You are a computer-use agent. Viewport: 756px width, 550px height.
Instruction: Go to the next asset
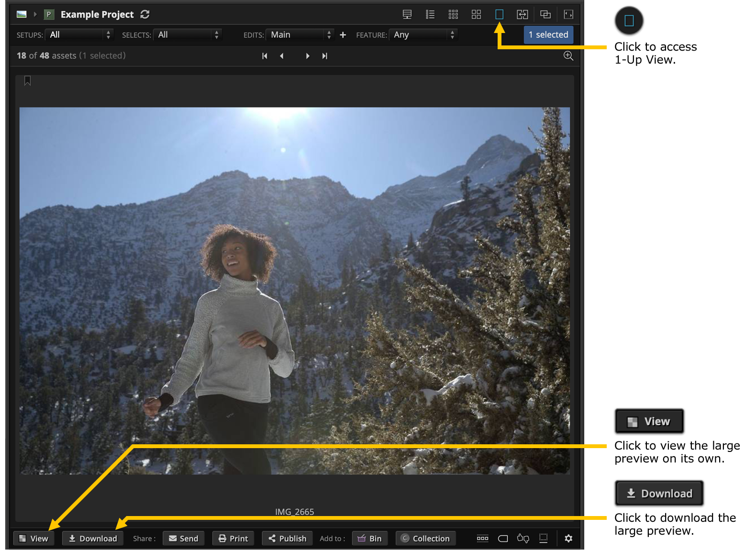pyautogui.click(x=307, y=56)
